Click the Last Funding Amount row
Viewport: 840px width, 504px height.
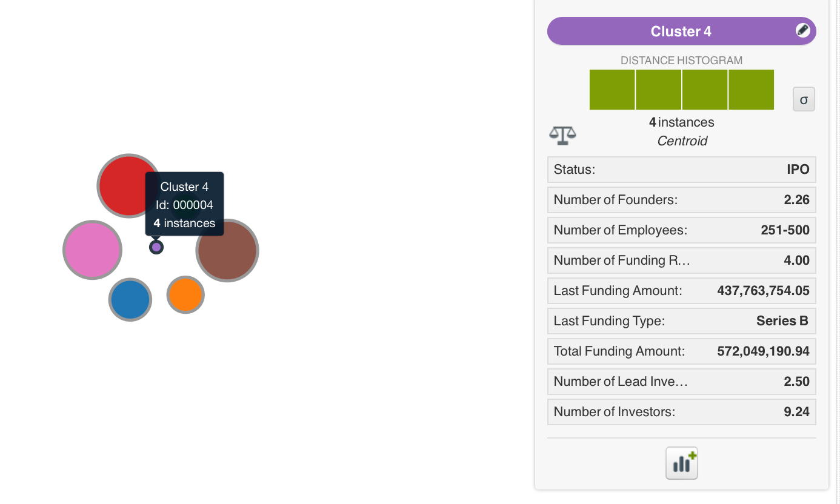(x=681, y=291)
